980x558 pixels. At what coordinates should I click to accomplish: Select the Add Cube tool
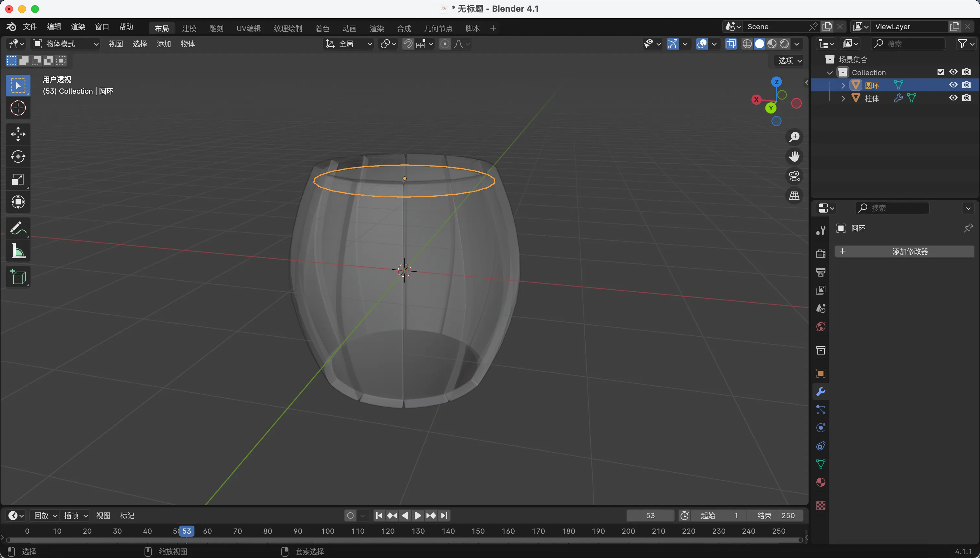[18, 277]
